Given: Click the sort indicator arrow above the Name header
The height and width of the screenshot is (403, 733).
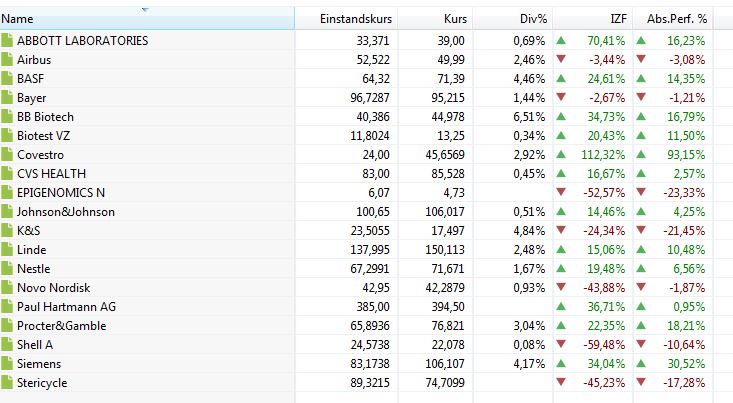Looking at the screenshot, I should (x=145, y=10).
